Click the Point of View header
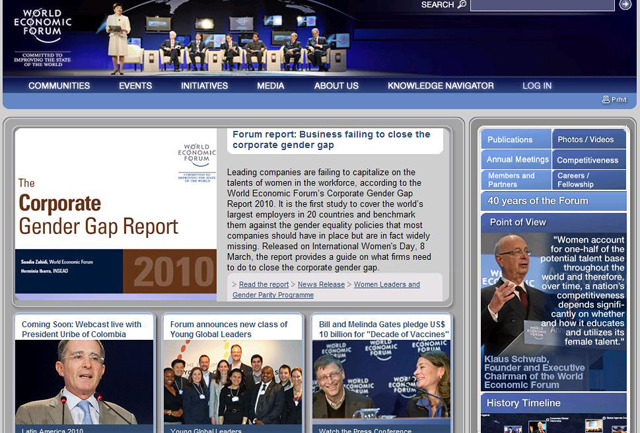 [x=554, y=222]
